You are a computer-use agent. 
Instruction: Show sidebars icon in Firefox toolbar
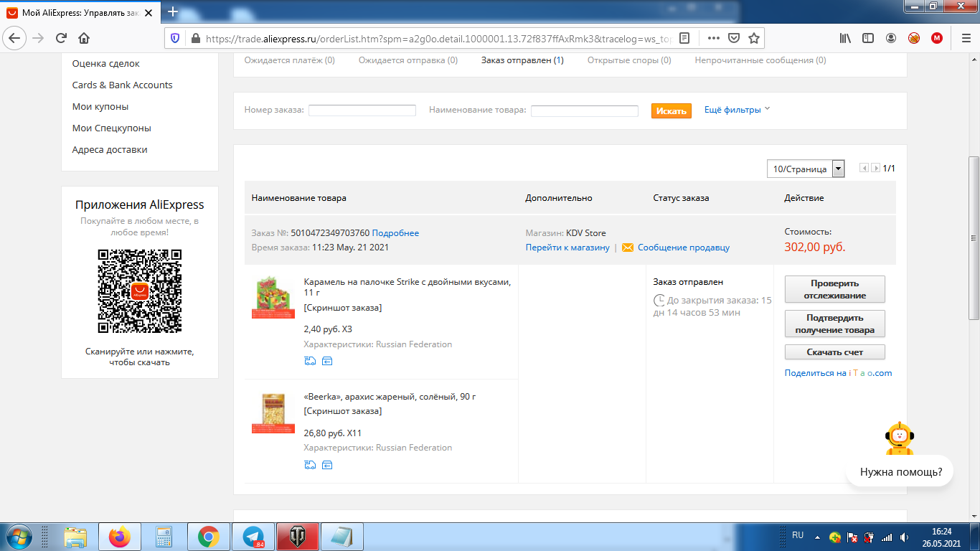pos(868,38)
